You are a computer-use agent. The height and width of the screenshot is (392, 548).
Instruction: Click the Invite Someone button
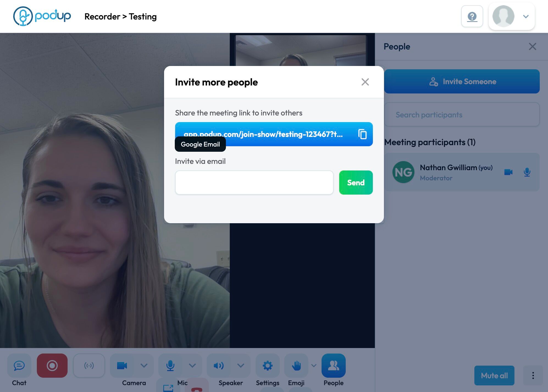pos(462,81)
